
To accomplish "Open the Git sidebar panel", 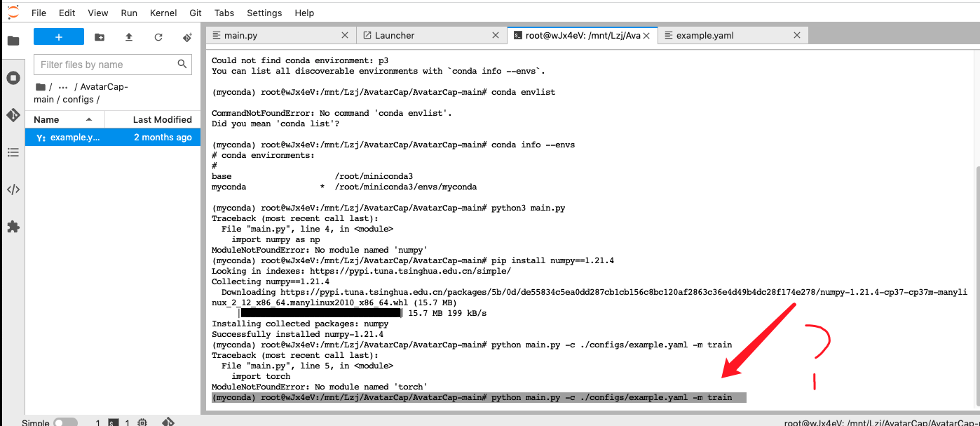I will (13, 114).
